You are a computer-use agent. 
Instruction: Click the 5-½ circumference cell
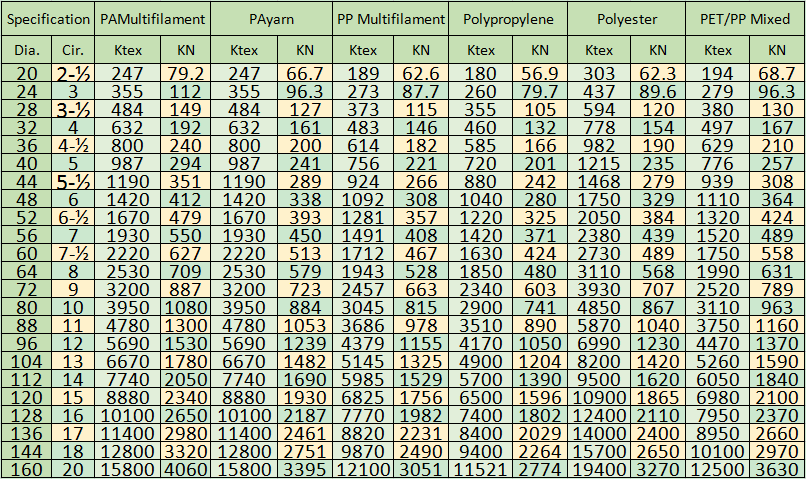[72, 182]
